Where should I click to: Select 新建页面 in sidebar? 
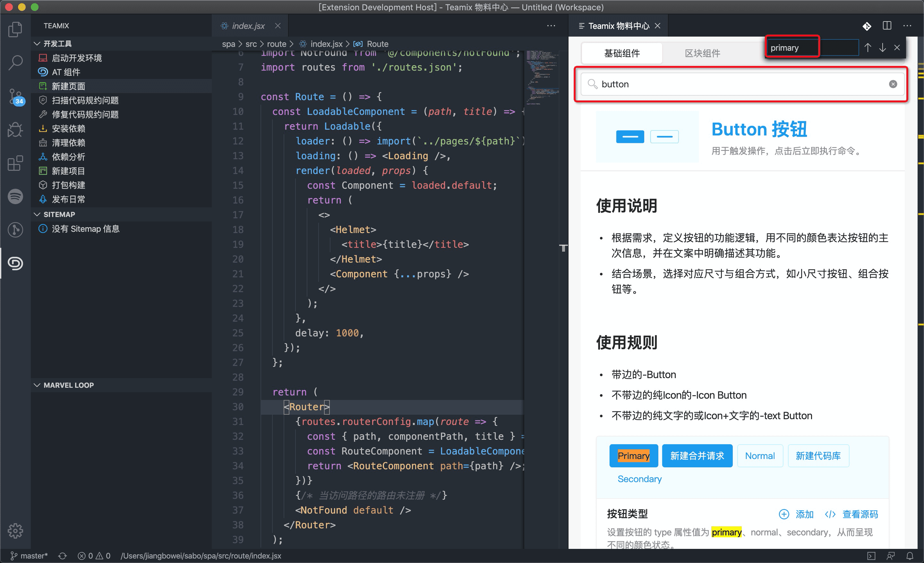(122, 86)
